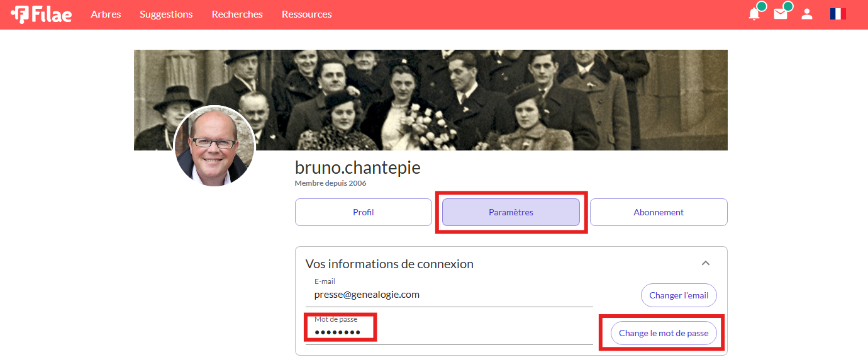
Task: Click the E-mail input field
Action: tap(453, 294)
